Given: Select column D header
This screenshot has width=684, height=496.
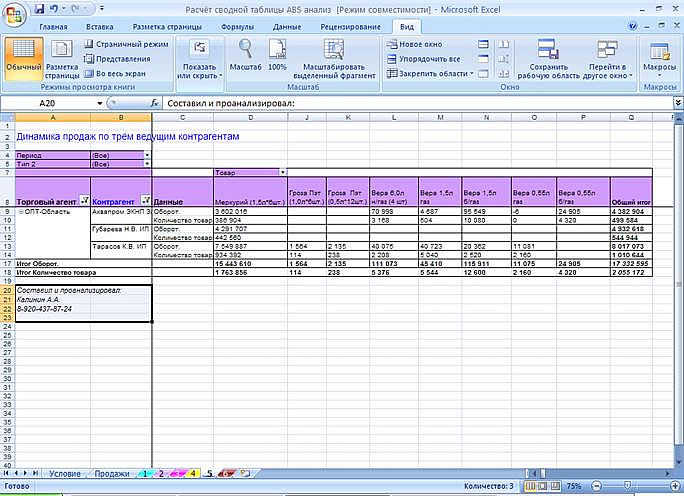Looking at the screenshot, I should 250,117.
